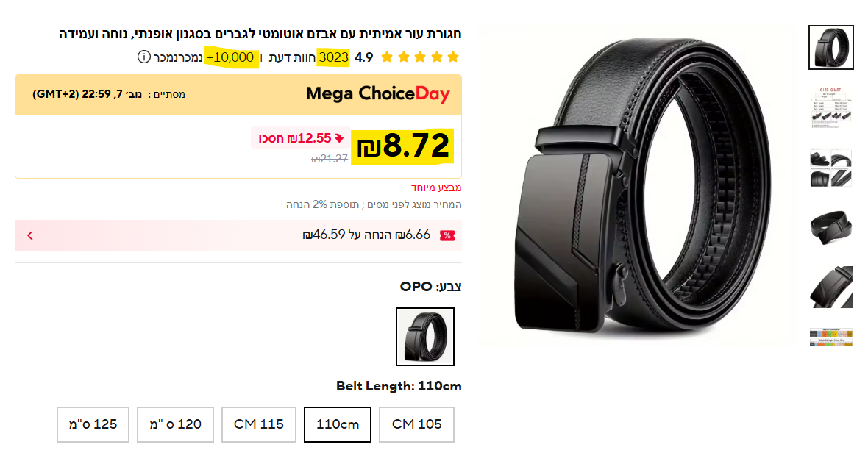Choose the 120 cm belt length
This screenshot has width=868, height=450.
click(x=176, y=424)
